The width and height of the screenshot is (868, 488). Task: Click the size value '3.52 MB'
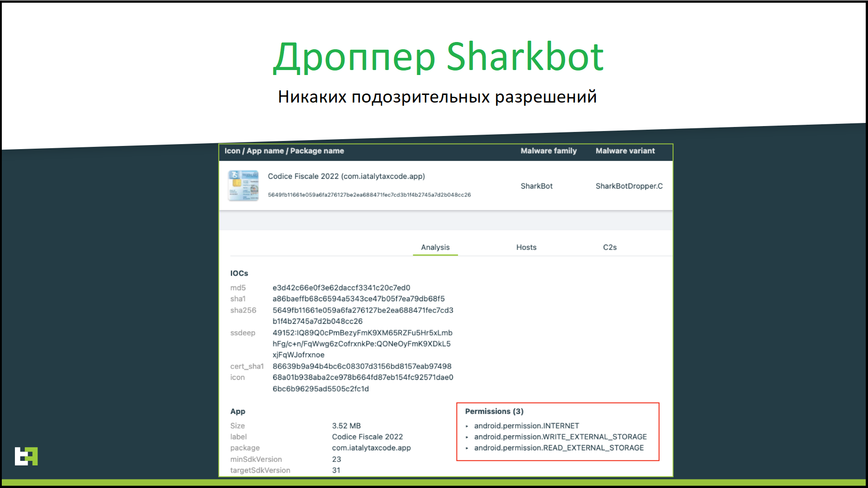tap(346, 426)
